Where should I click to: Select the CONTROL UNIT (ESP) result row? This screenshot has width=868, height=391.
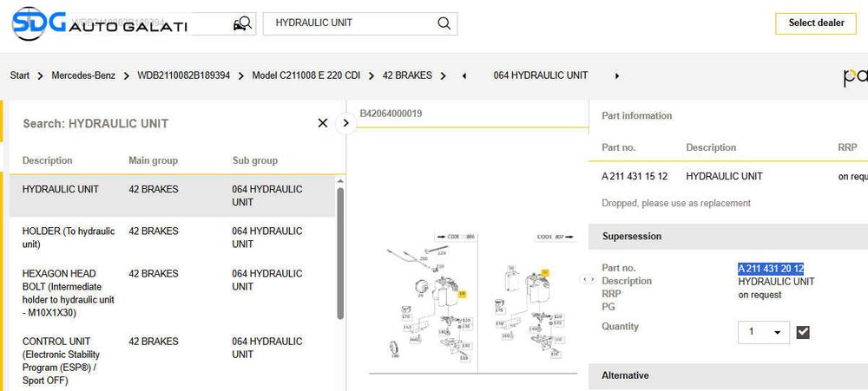(x=172, y=361)
